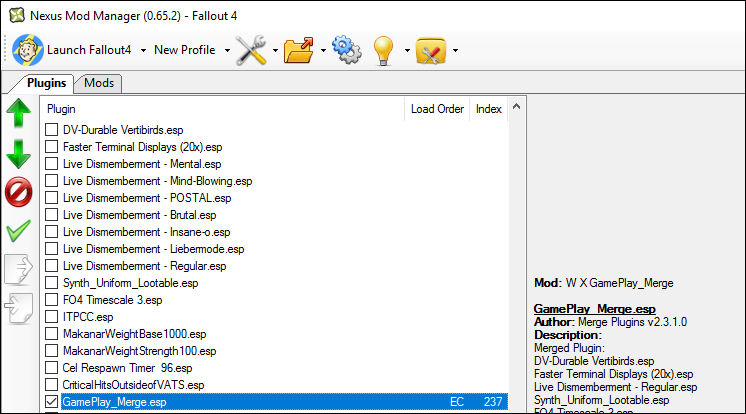
Task: Disable all plugins with red prohibition icon
Action: pos(19,192)
